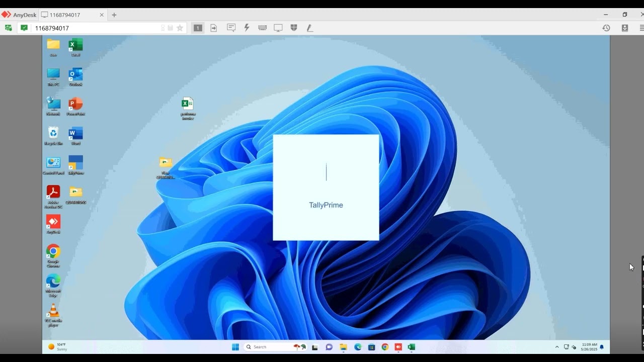Screen dimensions: 644x362
Task: Open Microsoft Store from the remote taskbar
Action: pos(371,347)
